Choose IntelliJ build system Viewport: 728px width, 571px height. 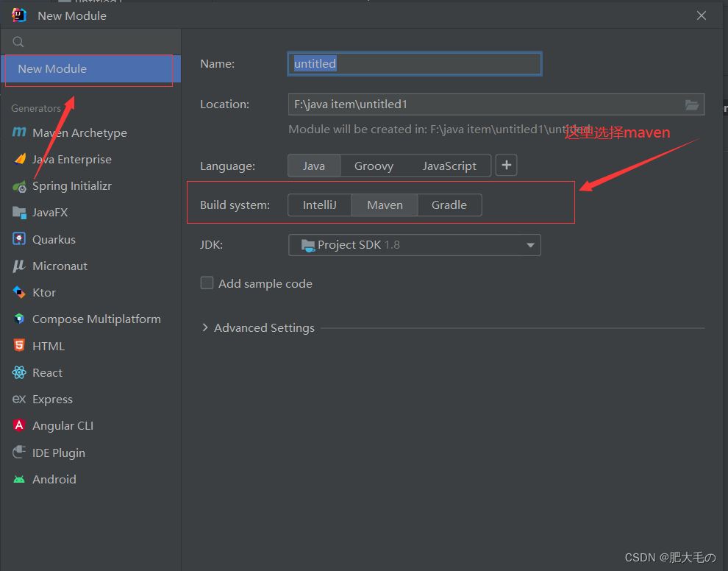pyautogui.click(x=319, y=205)
